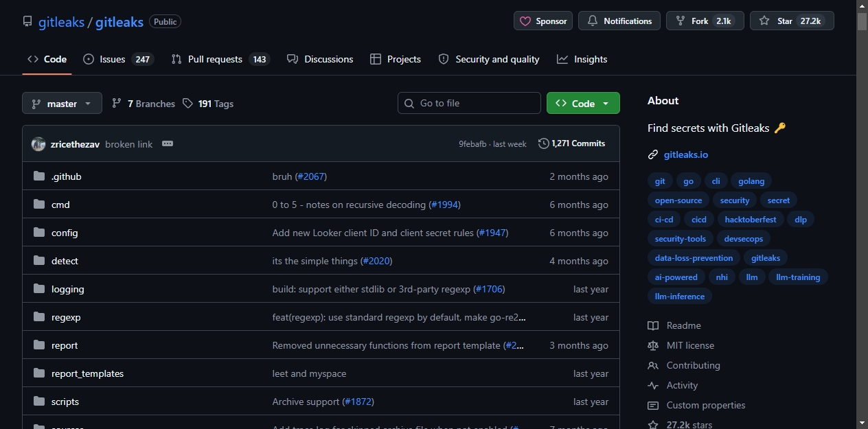Open pull request #2067 link

(310, 176)
